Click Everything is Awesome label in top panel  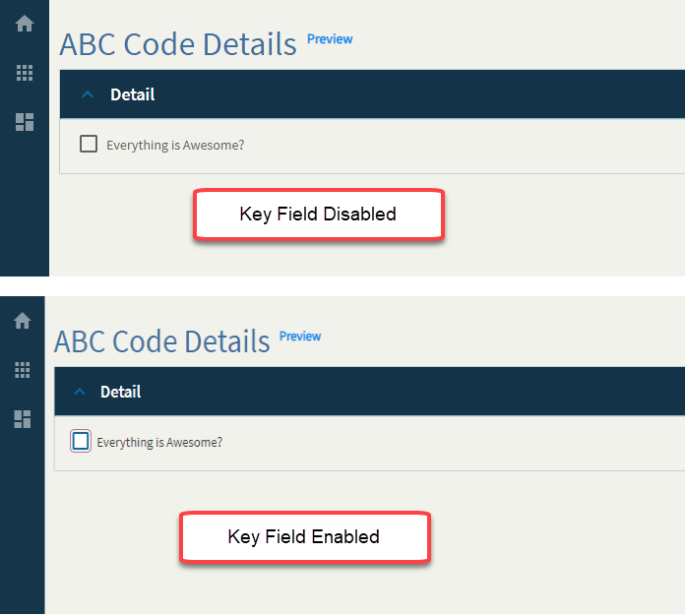[175, 146]
